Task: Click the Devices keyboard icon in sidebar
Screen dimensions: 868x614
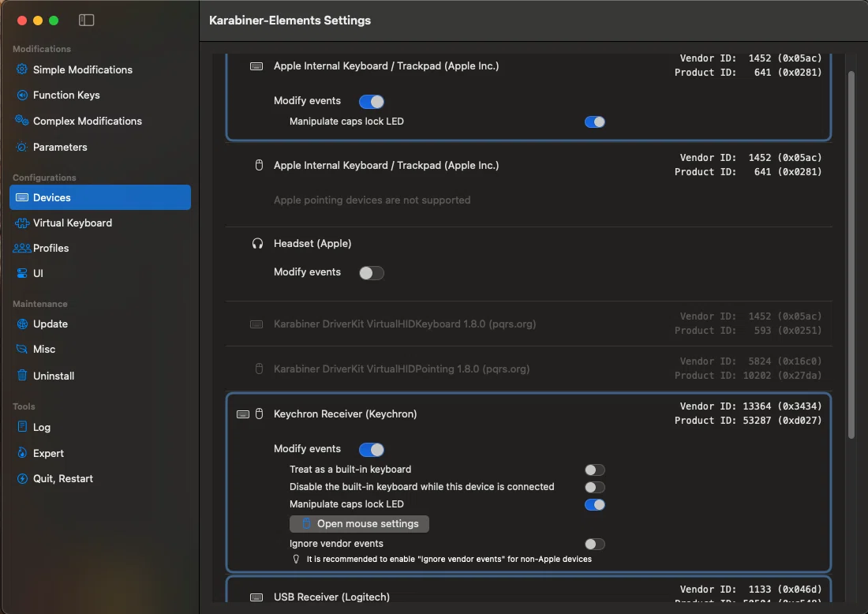Action: tap(21, 197)
